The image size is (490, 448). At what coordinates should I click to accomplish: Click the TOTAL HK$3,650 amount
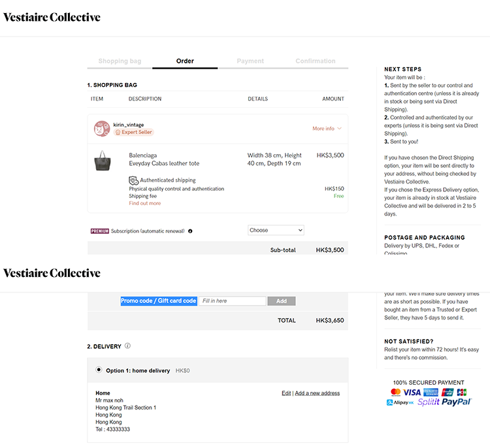[x=330, y=321]
